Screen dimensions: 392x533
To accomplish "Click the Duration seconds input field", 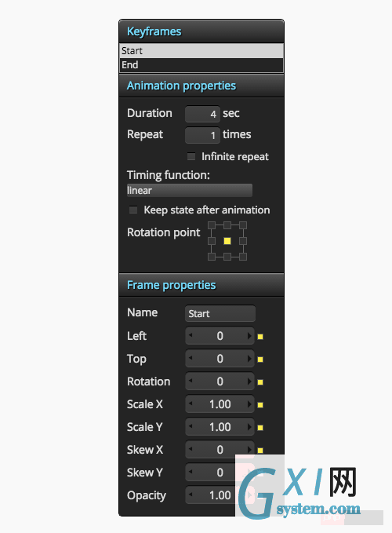I will click(202, 114).
